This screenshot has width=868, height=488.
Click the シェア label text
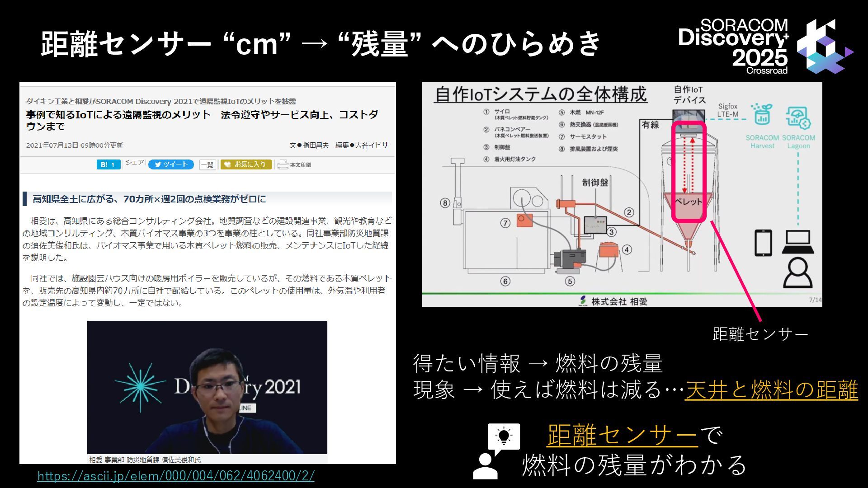[x=134, y=162]
